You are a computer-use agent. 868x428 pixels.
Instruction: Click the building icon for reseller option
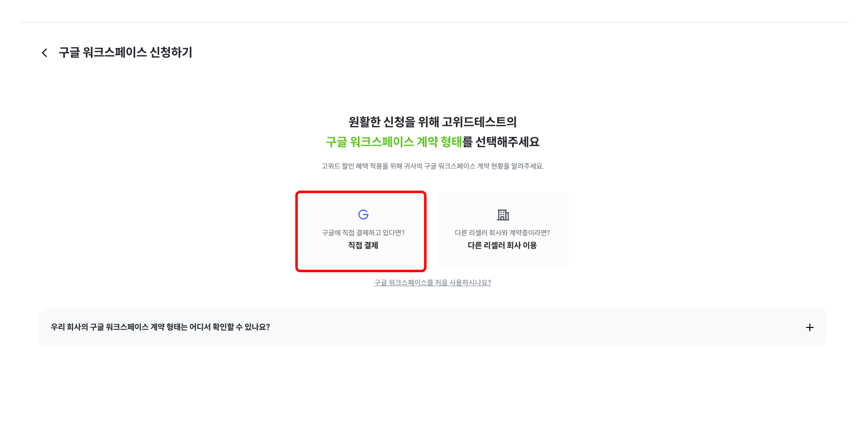(503, 215)
